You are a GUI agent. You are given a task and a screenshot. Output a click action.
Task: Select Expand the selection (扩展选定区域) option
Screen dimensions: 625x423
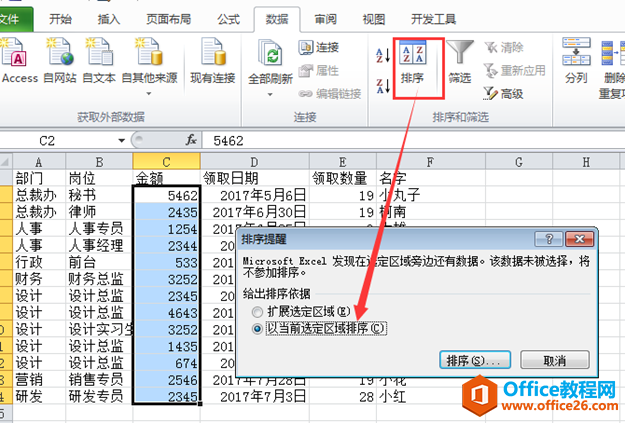[x=258, y=312]
